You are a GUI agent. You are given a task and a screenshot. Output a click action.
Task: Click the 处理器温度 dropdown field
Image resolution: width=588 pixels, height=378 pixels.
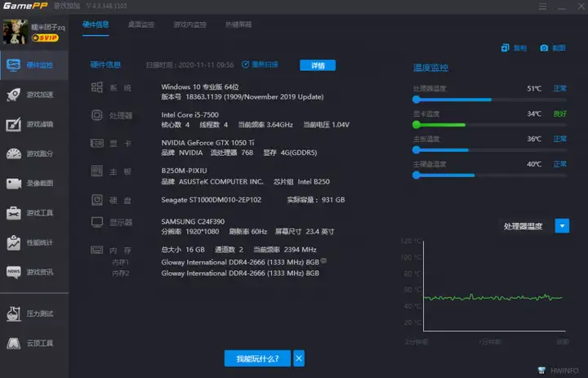[x=525, y=226]
